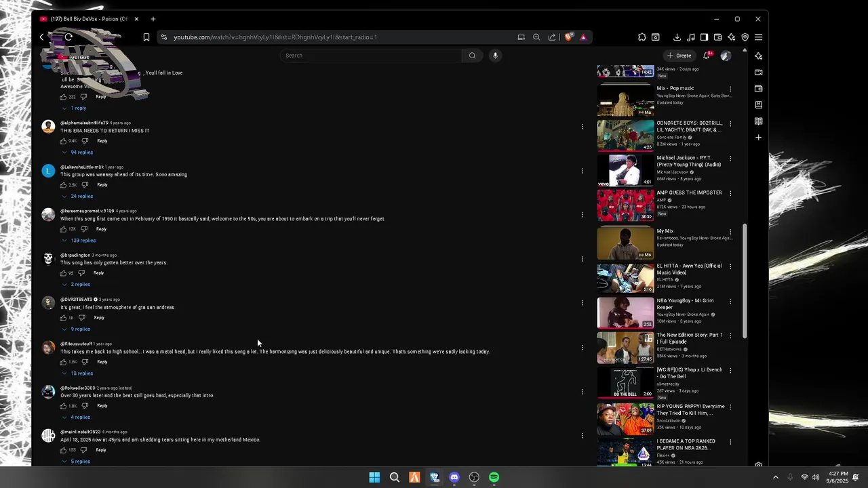Open the browser extensions puzzle icon
The height and width of the screenshot is (488, 868).
[x=642, y=37]
